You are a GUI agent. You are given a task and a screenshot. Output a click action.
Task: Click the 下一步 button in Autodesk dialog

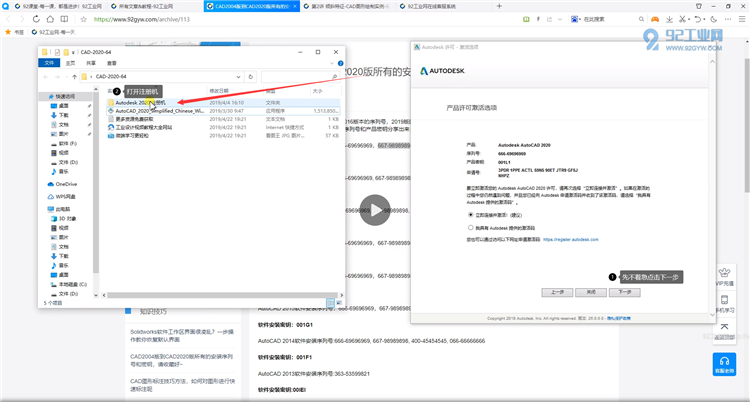[624, 292]
